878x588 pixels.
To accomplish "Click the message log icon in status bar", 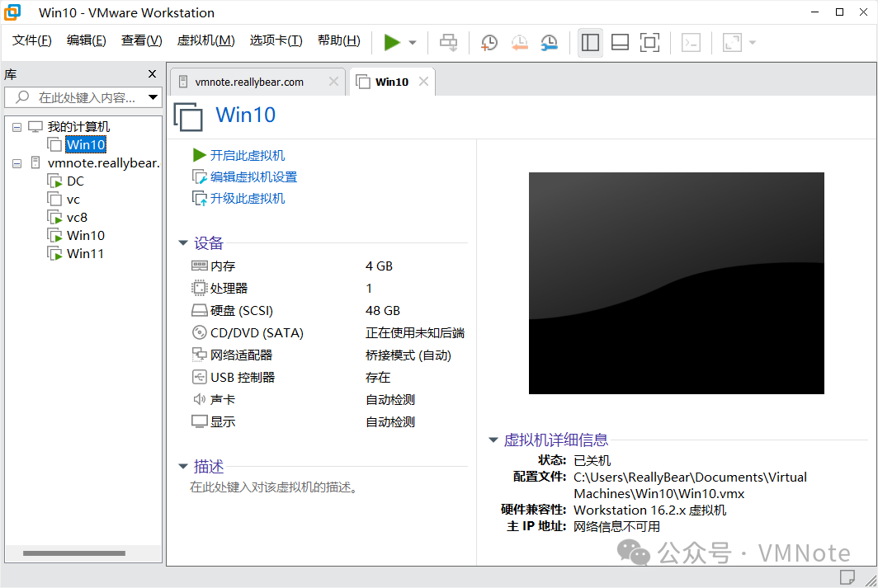I will pyautogui.click(x=847, y=576).
